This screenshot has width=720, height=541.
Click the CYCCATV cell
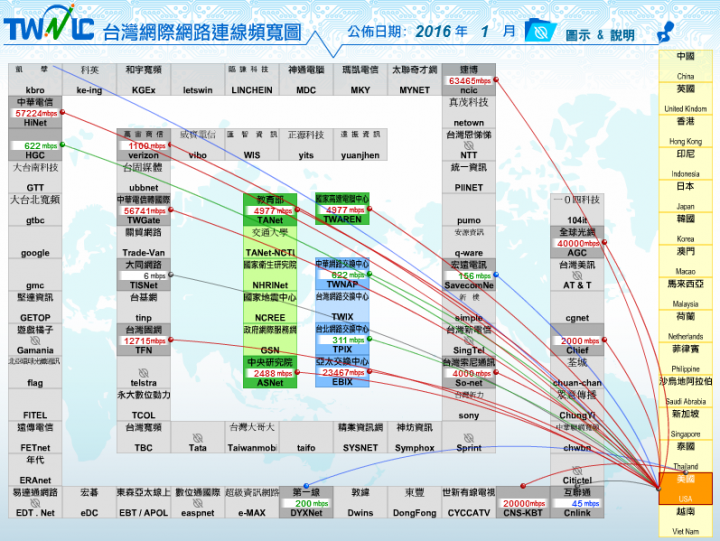[x=468, y=502]
